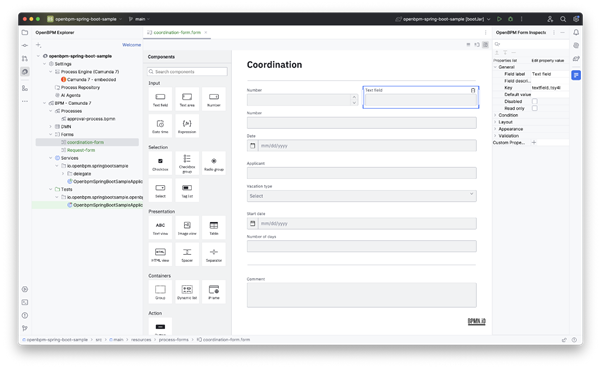The image size is (601, 369).
Task: Expand the Appearance properties group
Action: pos(495,129)
